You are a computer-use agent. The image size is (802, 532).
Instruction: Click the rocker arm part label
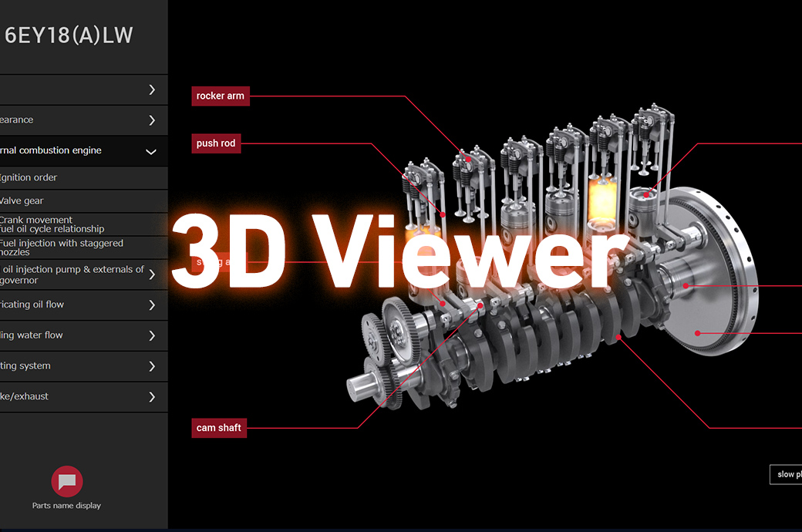coord(220,96)
